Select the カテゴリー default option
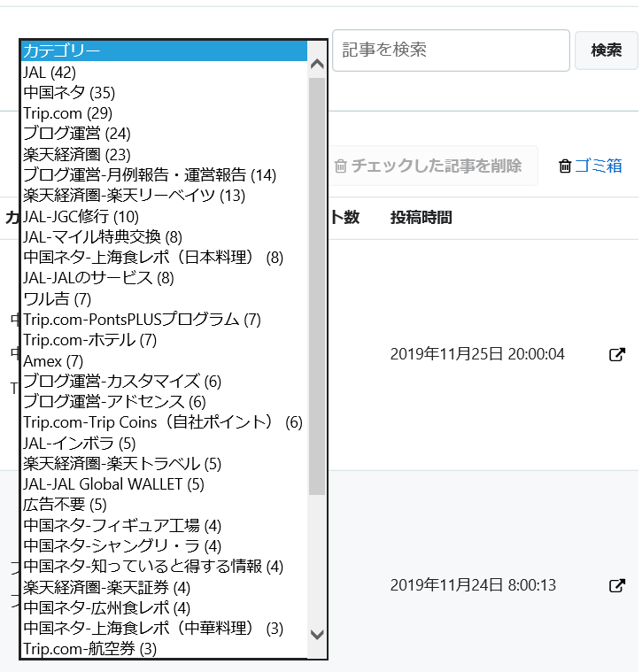Image resolution: width=642 pixels, height=672 pixels. coord(164,51)
